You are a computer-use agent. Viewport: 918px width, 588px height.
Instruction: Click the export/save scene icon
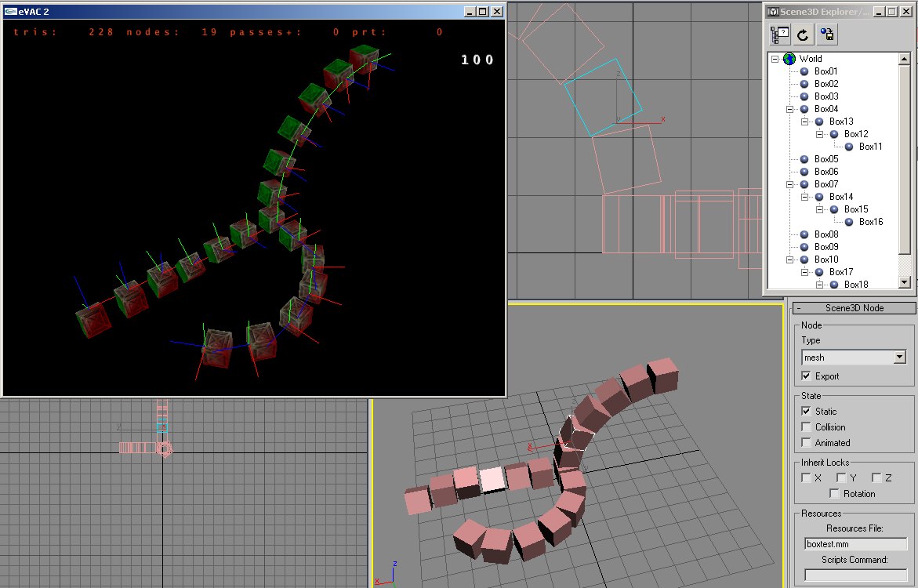[x=826, y=34]
